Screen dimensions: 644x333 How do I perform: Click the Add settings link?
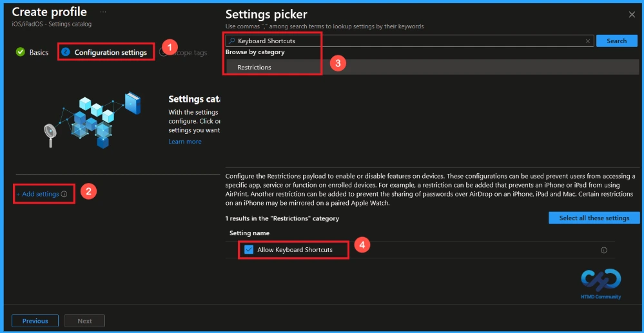click(37, 195)
